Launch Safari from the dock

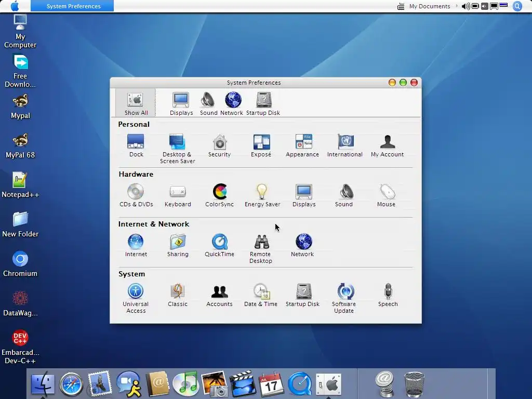point(71,384)
